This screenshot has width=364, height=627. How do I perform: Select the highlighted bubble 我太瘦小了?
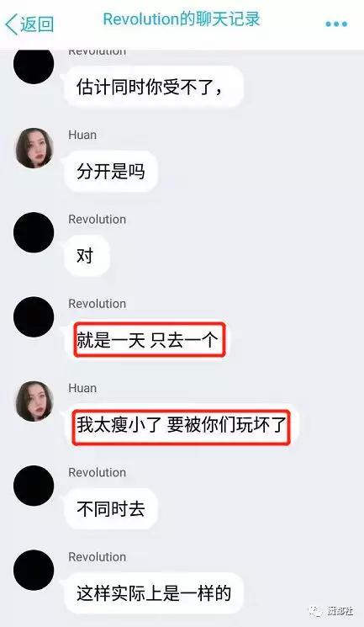click(182, 424)
